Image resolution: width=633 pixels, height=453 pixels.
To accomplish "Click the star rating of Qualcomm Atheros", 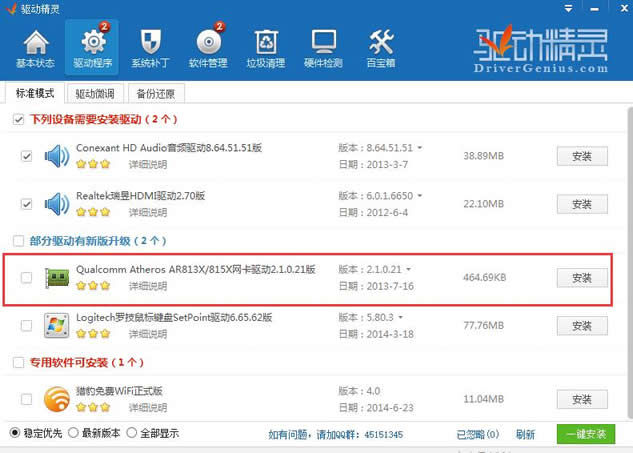I will pos(93,285).
